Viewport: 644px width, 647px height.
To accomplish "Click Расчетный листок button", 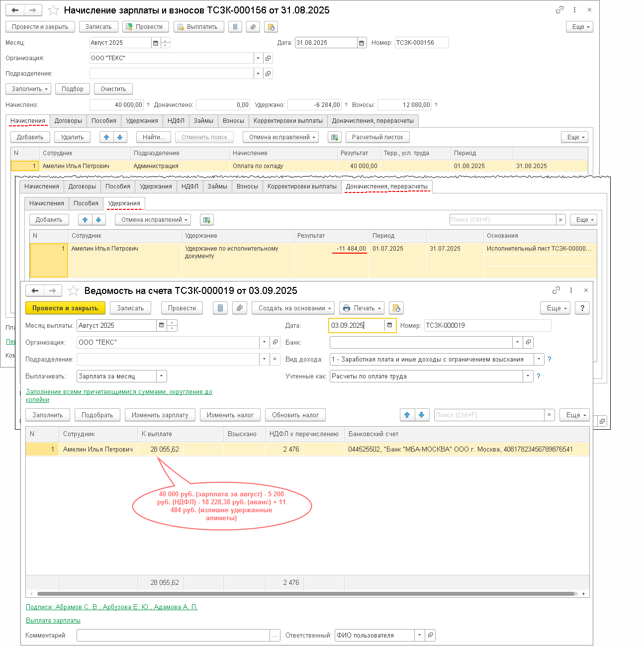I will point(377,137).
